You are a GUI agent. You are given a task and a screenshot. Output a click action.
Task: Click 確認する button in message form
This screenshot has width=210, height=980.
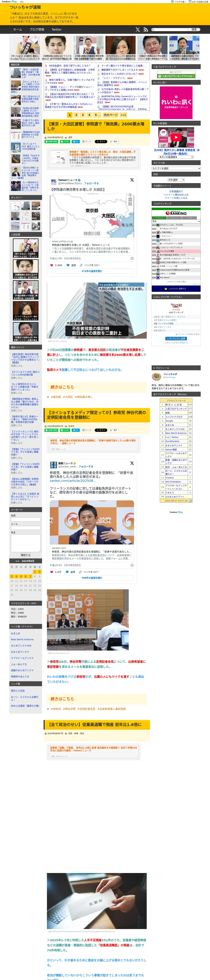(x=26, y=555)
